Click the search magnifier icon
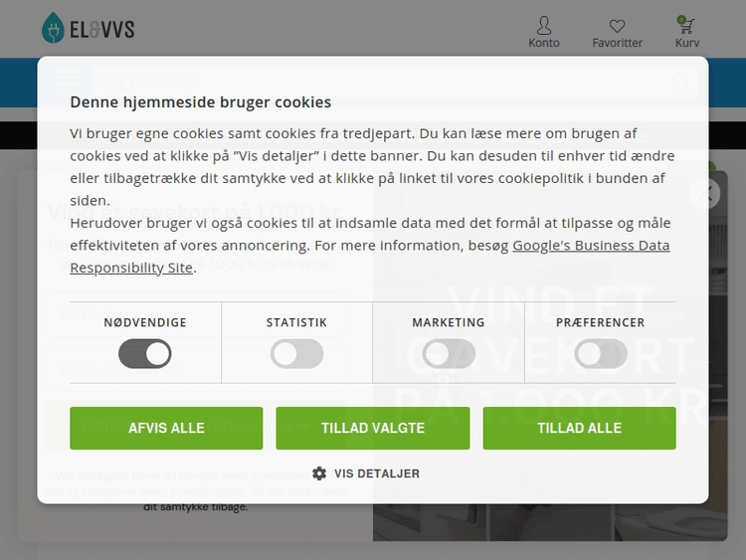The height and width of the screenshot is (560, 746). [680, 83]
